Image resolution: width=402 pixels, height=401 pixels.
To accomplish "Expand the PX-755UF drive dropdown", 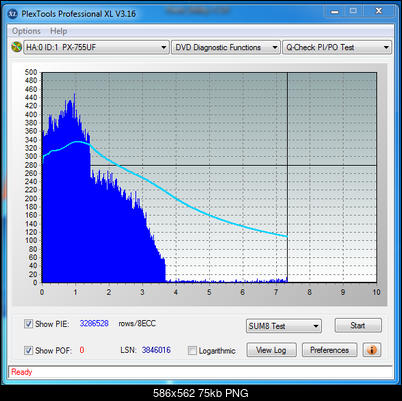I will pyautogui.click(x=96, y=47).
